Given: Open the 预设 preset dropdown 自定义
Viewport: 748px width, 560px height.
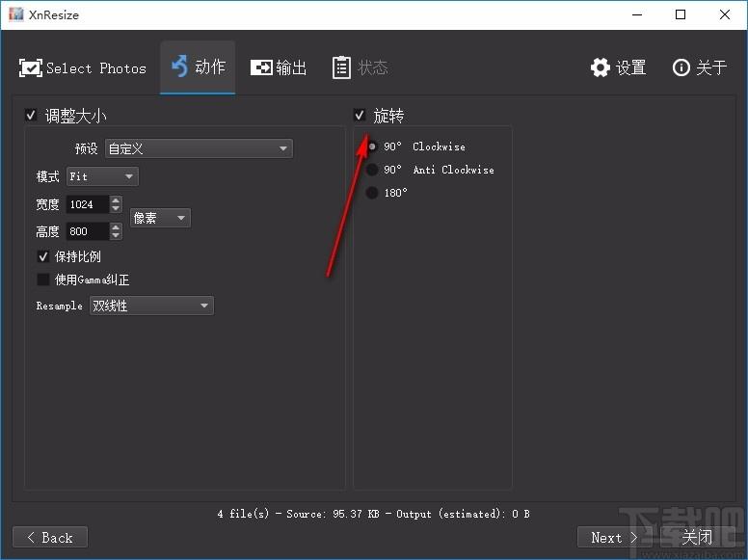Looking at the screenshot, I should (x=199, y=148).
